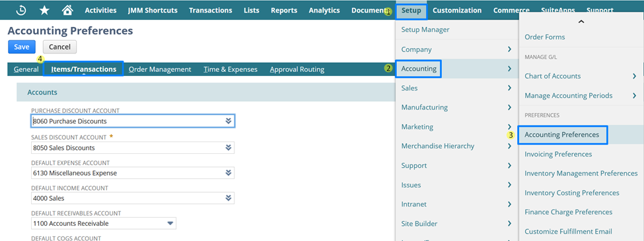Click the Setup menu
644x241 pixels.
411,11
